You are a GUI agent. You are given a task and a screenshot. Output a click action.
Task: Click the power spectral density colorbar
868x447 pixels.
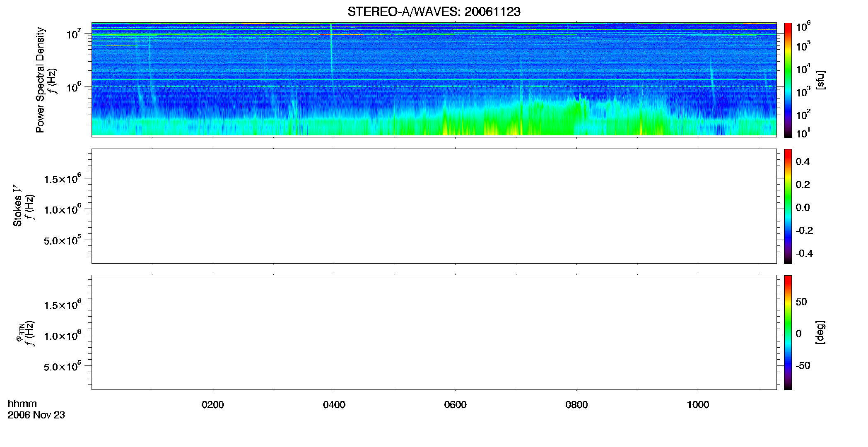(788, 80)
